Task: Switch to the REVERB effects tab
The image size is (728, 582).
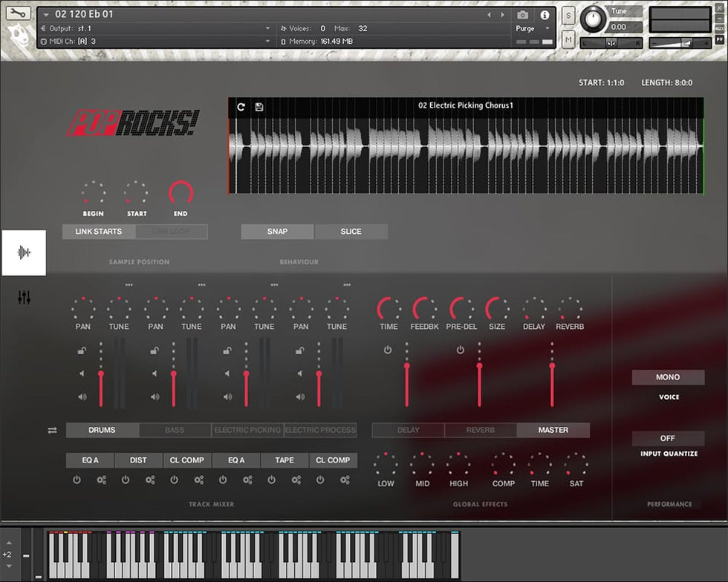Action: pyautogui.click(x=480, y=430)
